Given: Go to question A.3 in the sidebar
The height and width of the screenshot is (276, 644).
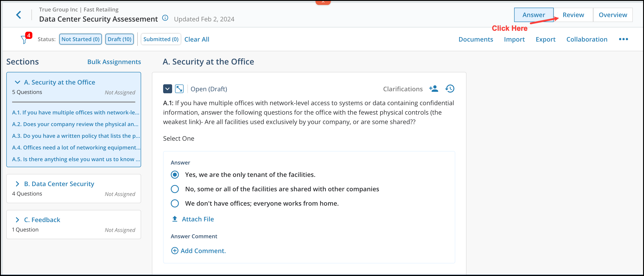Looking at the screenshot, I should click(x=76, y=136).
